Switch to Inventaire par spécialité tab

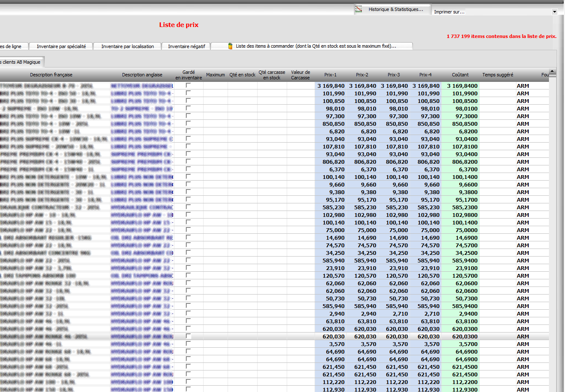click(61, 46)
